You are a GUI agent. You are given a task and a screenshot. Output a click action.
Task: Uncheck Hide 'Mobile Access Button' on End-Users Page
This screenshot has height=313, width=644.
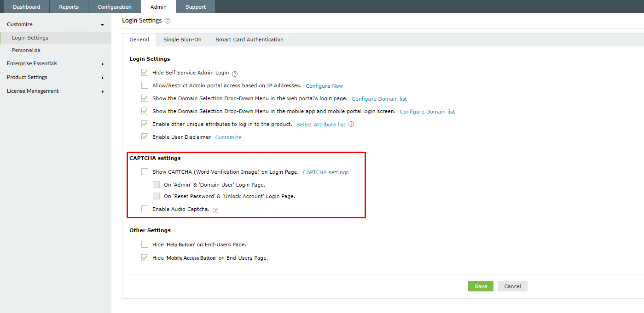(x=145, y=258)
